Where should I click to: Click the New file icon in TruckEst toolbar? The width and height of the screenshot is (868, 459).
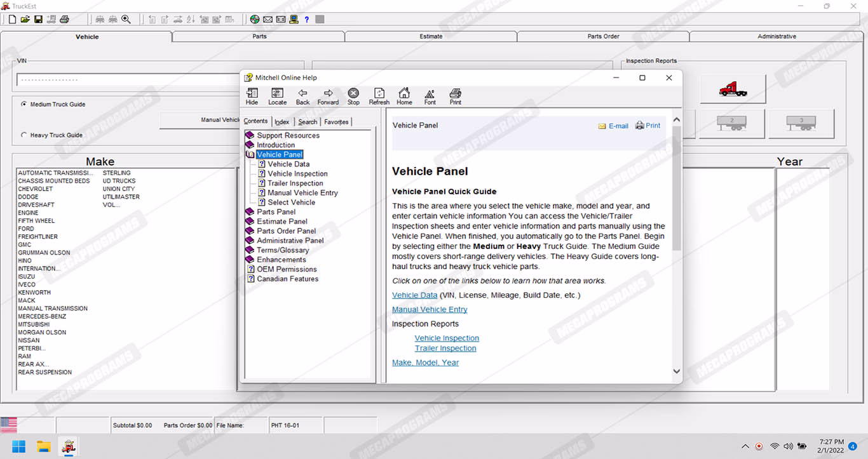coord(12,20)
